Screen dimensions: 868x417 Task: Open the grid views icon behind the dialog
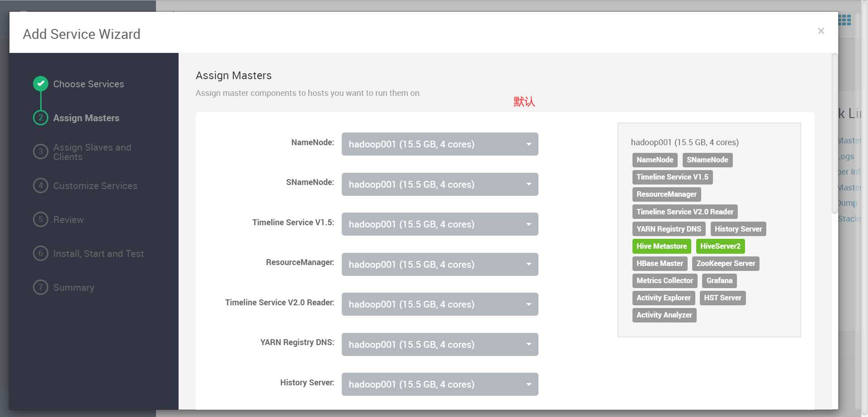click(844, 20)
